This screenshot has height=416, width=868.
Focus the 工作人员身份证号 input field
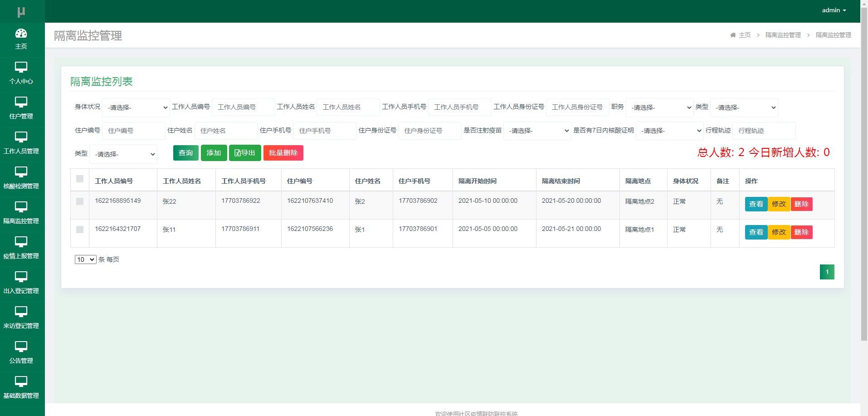coord(578,108)
